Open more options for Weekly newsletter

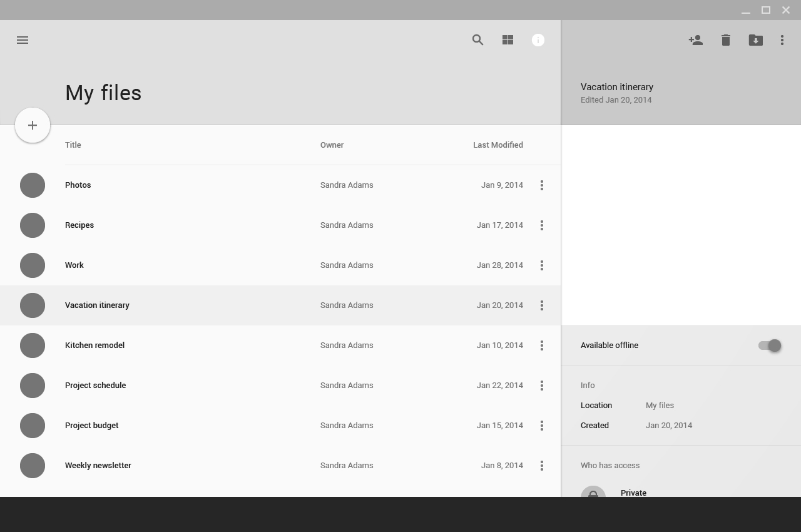tap(541, 466)
